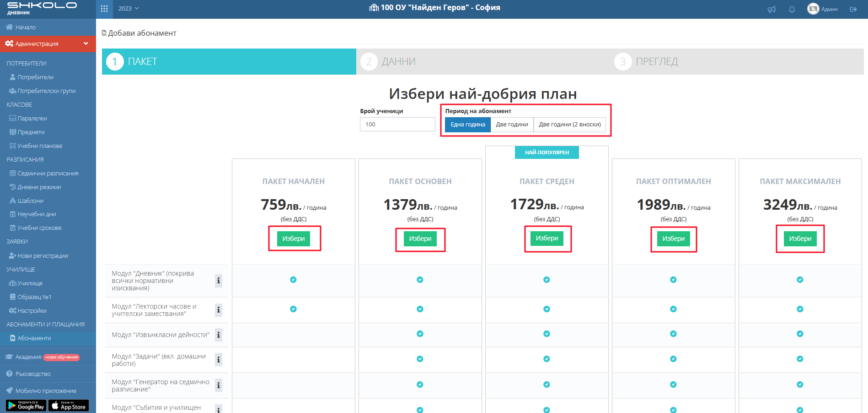Select the Пакет Максимален plan
Image resolution: width=868 pixels, height=413 pixels.
[800, 239]
